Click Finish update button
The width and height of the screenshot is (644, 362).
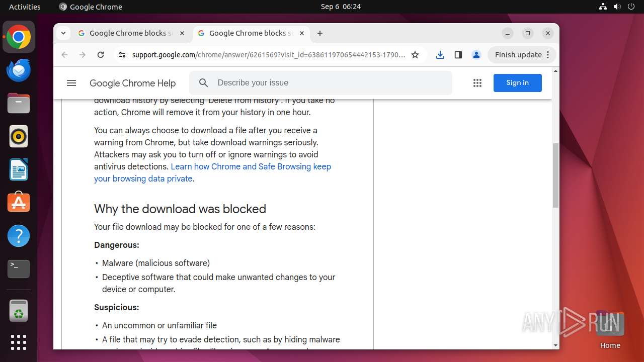click(522, 55)
